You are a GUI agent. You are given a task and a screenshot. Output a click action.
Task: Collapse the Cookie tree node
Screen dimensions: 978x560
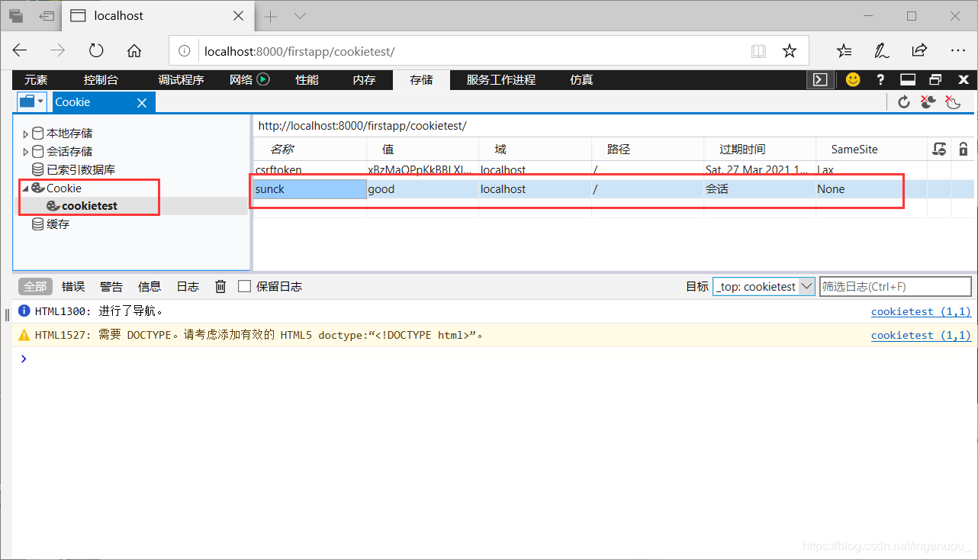(25, 188)
